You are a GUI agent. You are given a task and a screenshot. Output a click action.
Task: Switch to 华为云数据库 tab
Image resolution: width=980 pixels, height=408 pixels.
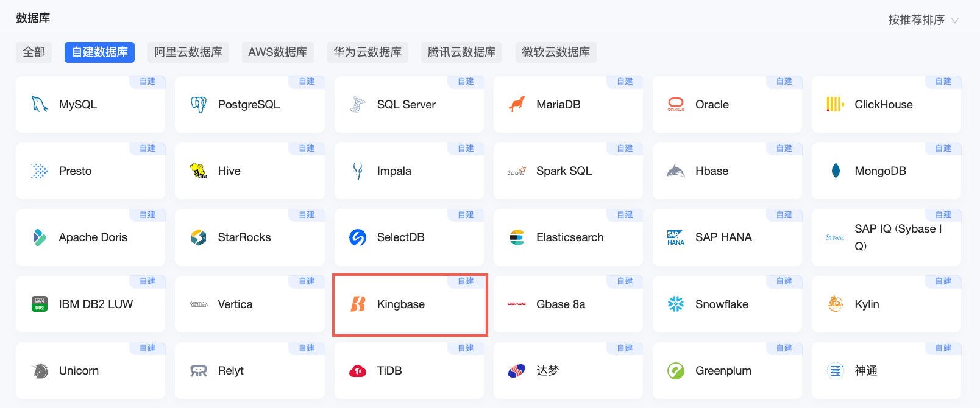click(367, 52)
